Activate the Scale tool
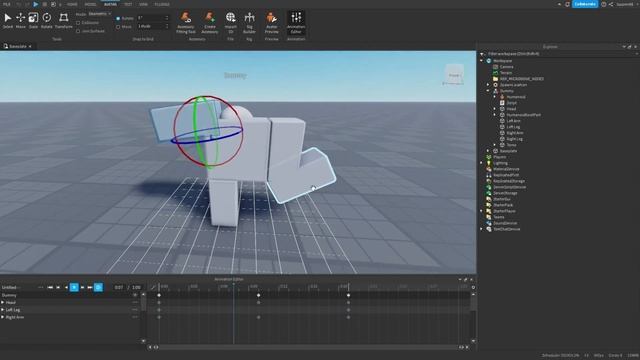Viewport: 640px width, 360px height. click(x=33, y=20)
